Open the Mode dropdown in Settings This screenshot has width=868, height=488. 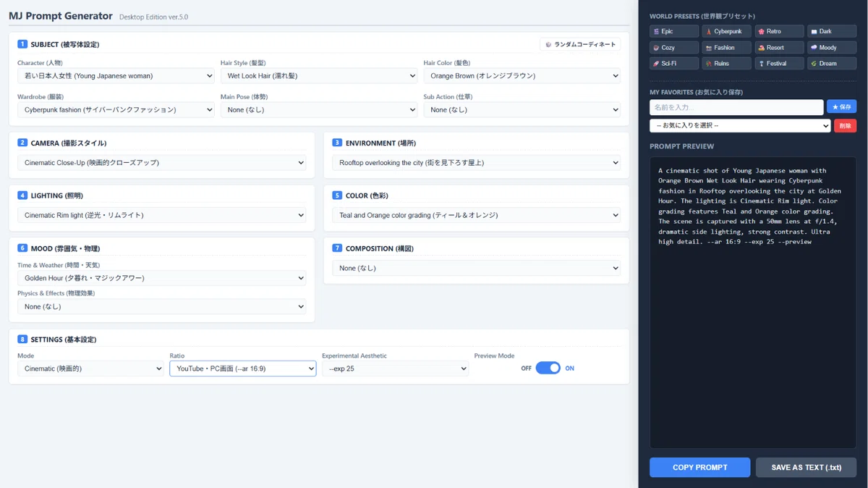(90, 369)
